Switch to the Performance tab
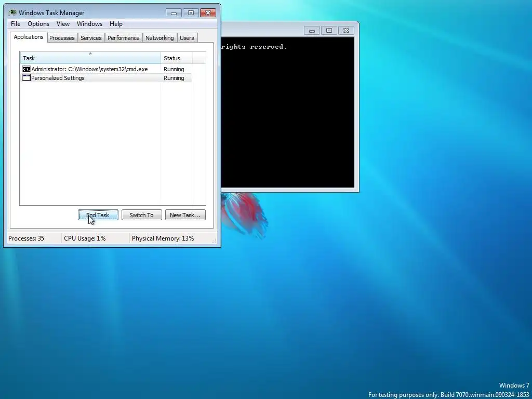Image resolution: width=532 pixels, height=399 pixels. coord(124,38)
